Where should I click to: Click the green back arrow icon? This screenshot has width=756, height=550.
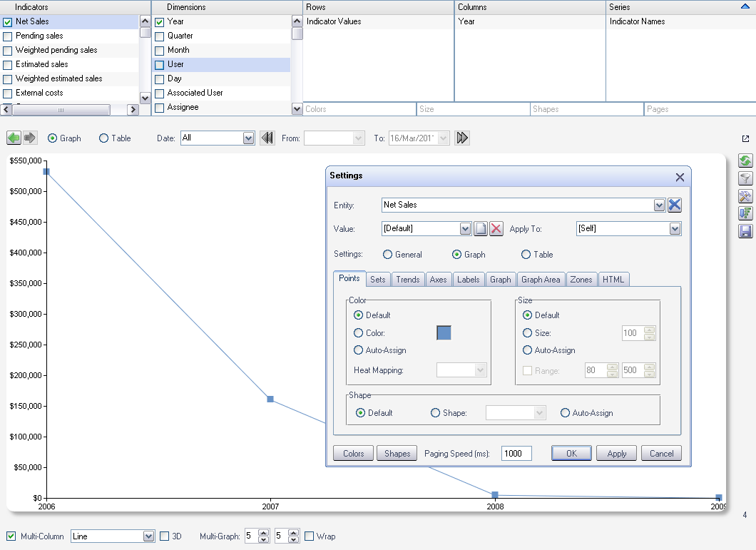click(x=14, y=138)
